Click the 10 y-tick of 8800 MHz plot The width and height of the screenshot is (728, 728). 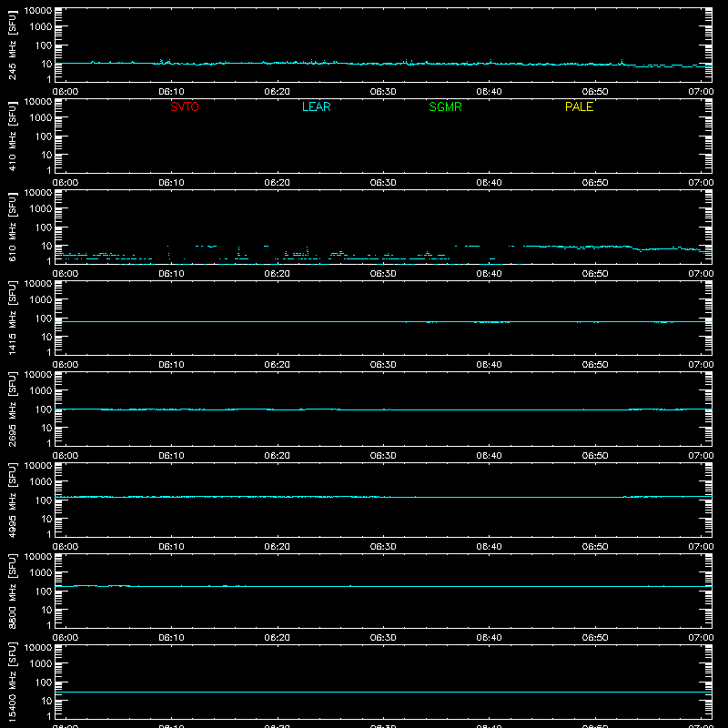click(x=46, y=610)
